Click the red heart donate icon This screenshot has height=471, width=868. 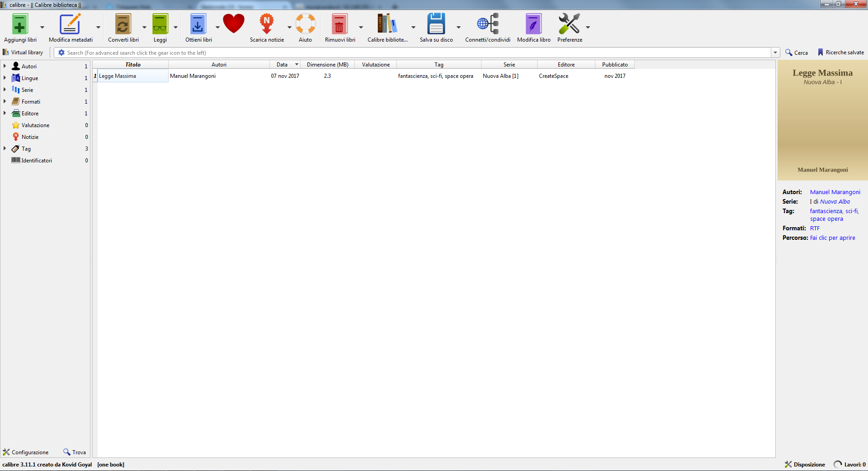234,24
